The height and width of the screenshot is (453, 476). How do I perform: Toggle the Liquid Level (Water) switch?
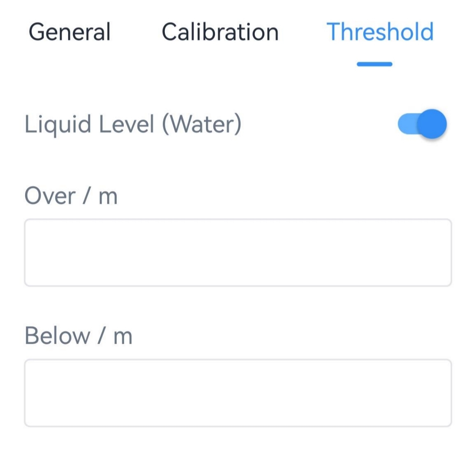pyautogui.click(x=422, y=124)
